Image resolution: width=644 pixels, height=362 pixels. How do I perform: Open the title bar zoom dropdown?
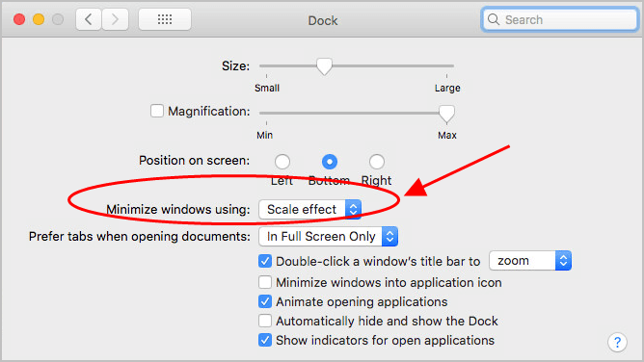pos(530,261)
